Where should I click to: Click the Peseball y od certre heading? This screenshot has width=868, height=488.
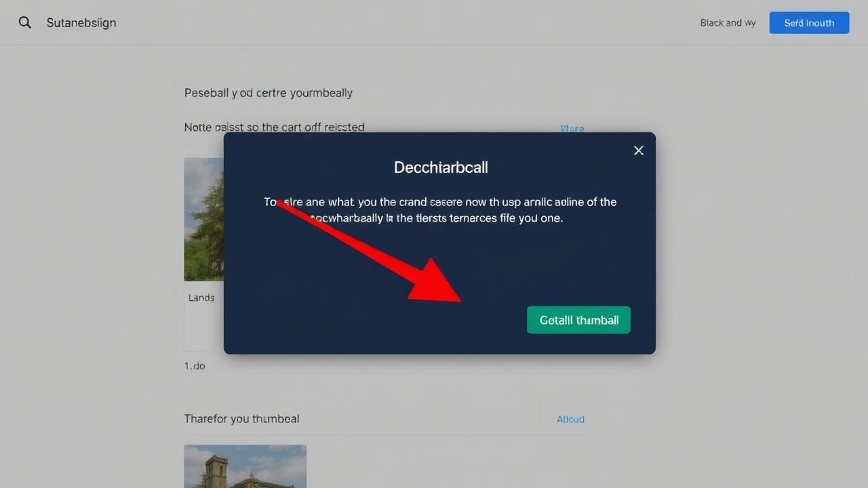(x=268, y=93)
